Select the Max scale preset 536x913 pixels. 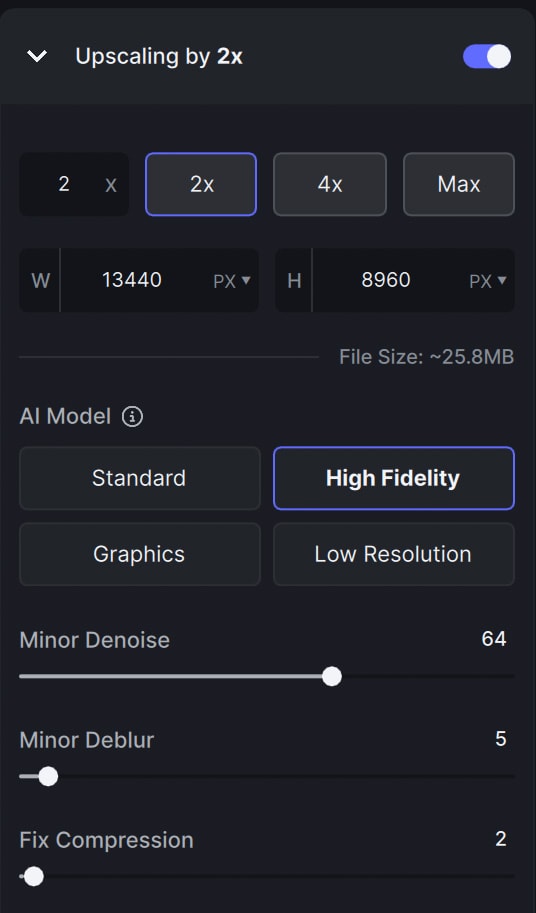[x=459, y=184]
